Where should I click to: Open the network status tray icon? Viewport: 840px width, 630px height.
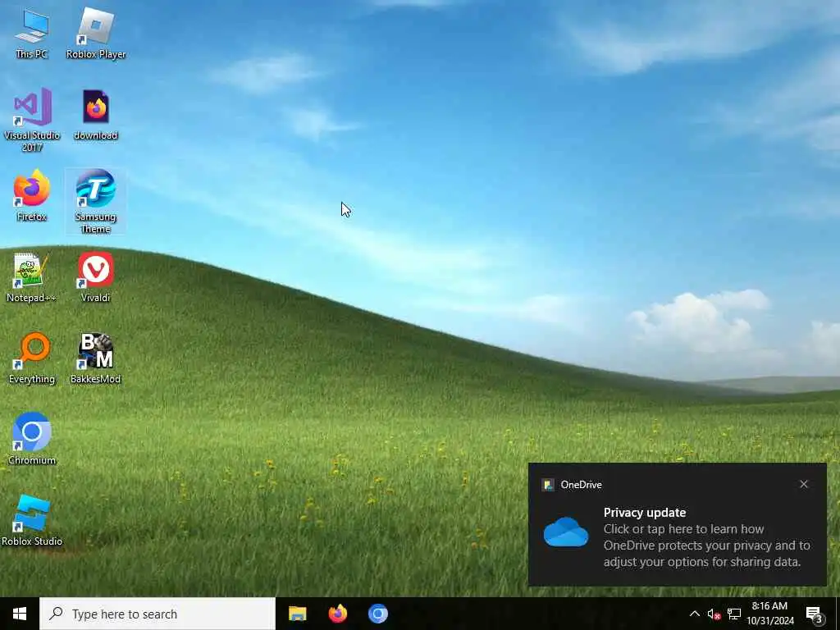[x=734, y=614]
